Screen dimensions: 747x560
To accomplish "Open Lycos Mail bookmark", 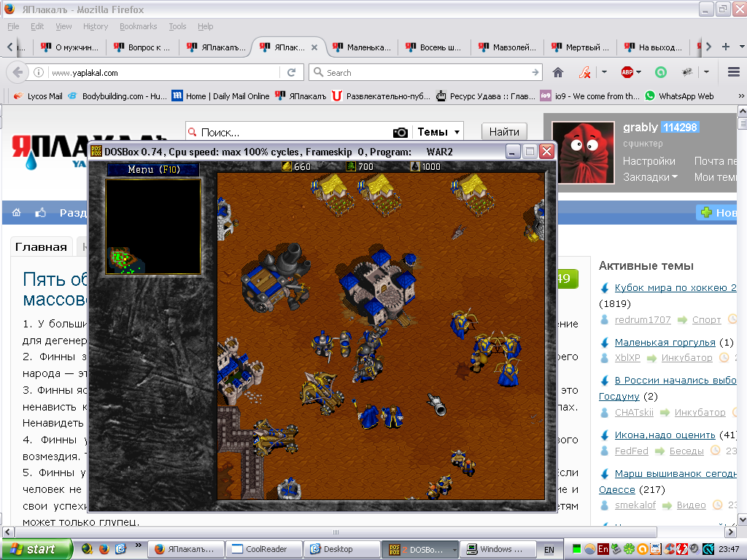I will coord(38,96).
